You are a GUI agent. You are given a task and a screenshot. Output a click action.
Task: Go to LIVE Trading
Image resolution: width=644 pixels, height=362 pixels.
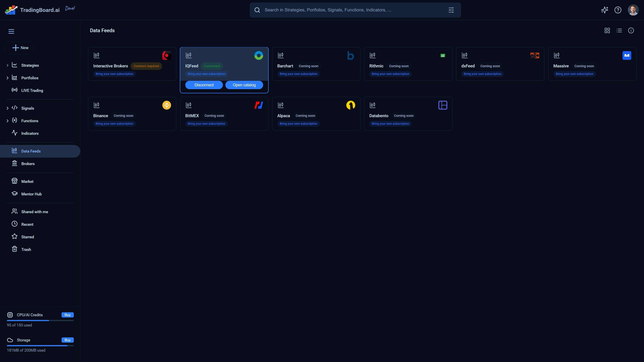(x=32, y=90)
